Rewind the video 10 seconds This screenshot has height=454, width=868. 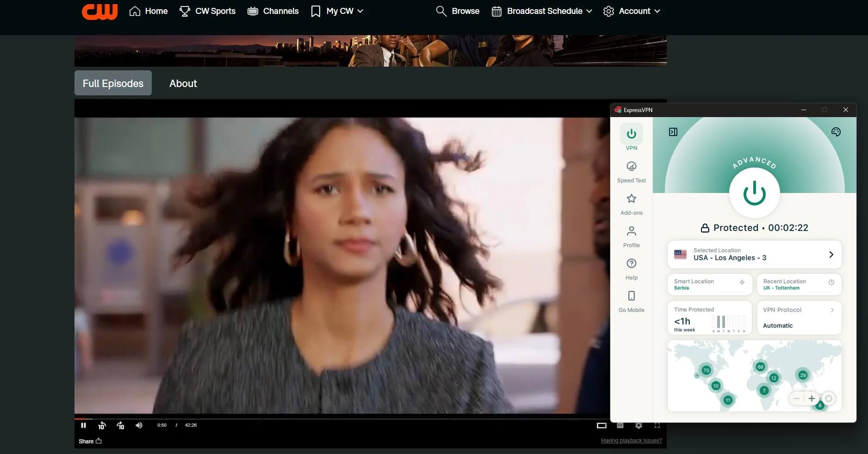pyautogui.click(x=102, y=425)
